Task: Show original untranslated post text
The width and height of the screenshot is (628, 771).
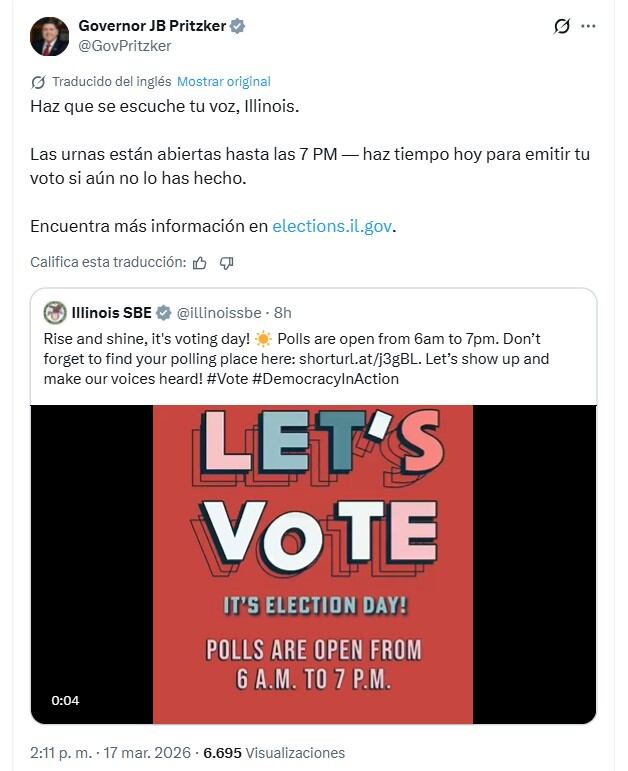Action: pos(224,82)
